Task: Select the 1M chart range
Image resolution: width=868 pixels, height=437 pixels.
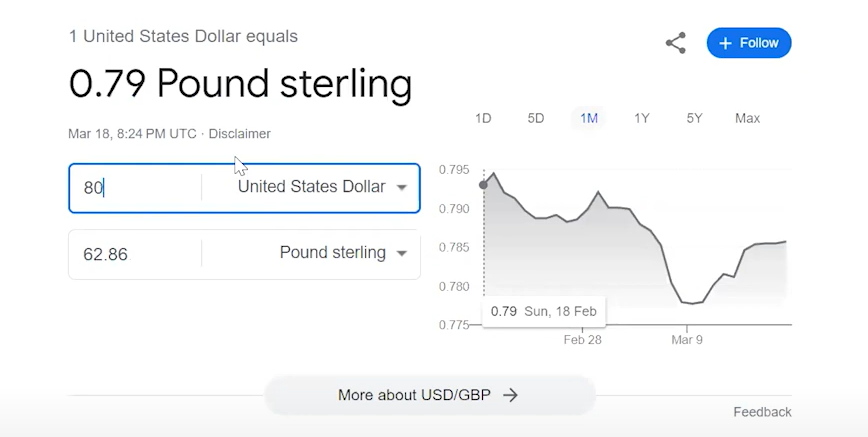Action: click(589, 118)
